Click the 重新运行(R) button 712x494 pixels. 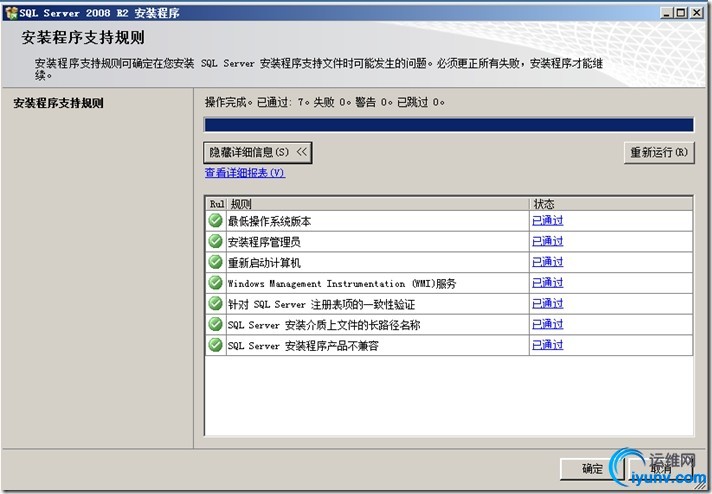[659, 153]
